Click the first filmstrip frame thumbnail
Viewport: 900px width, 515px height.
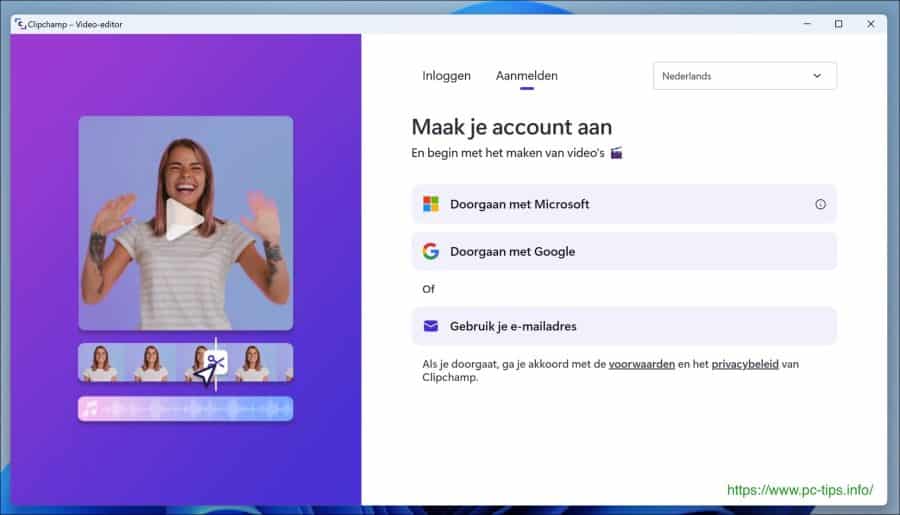click(100, 363)
